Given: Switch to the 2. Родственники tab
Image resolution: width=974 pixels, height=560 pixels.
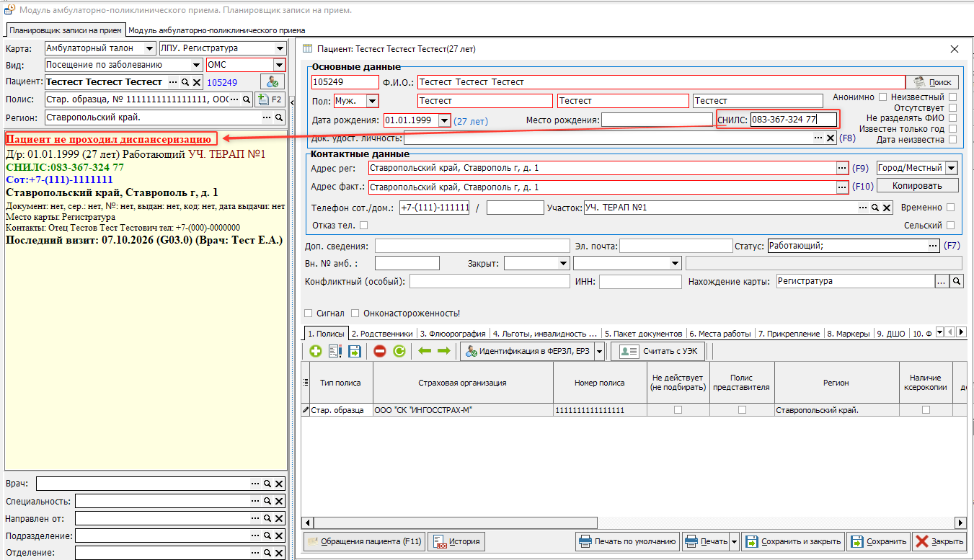Looking at the screenshot, I should tap(382, 334).
